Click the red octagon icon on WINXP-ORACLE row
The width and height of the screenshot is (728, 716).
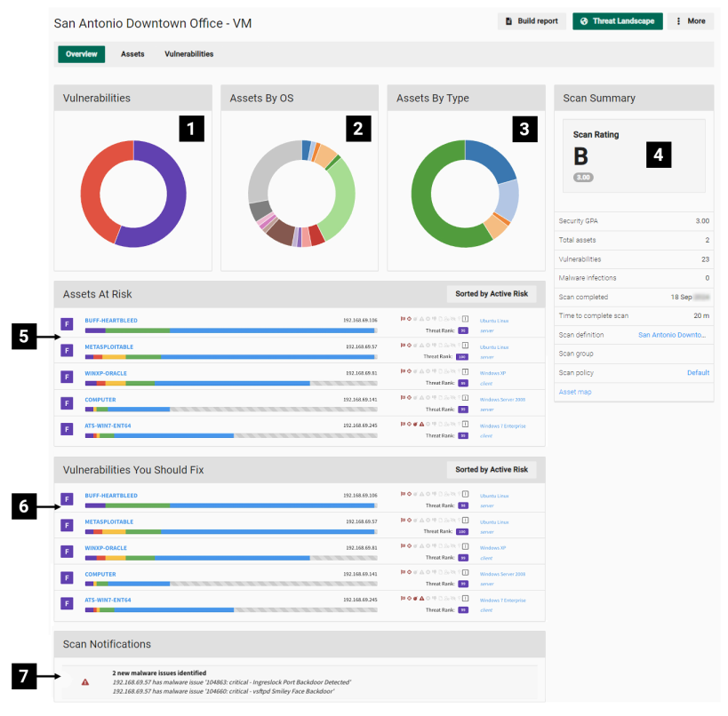tap(409, 372)
